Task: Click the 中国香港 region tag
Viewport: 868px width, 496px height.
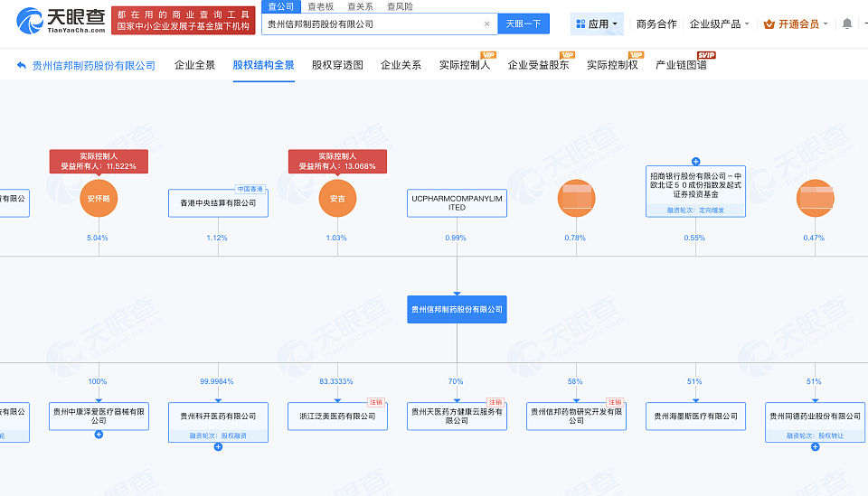Action: pyautogui.click(x=250, y=189)
